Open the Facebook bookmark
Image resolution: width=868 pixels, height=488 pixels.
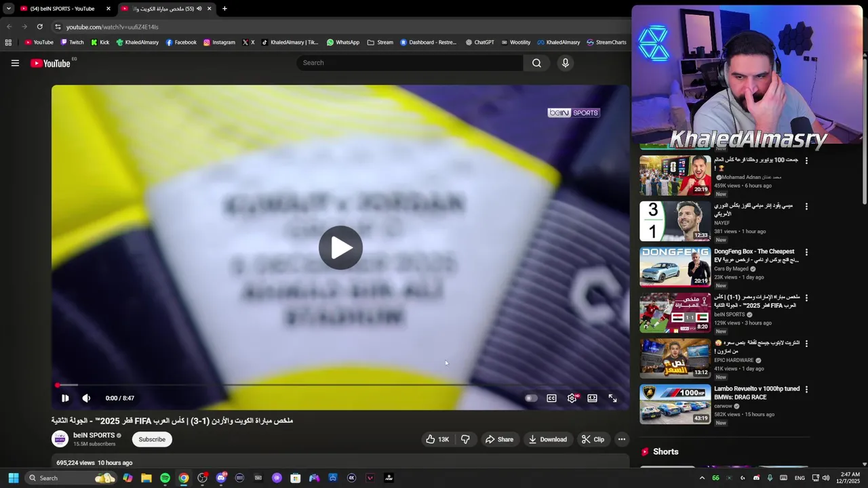click(181, 42)
